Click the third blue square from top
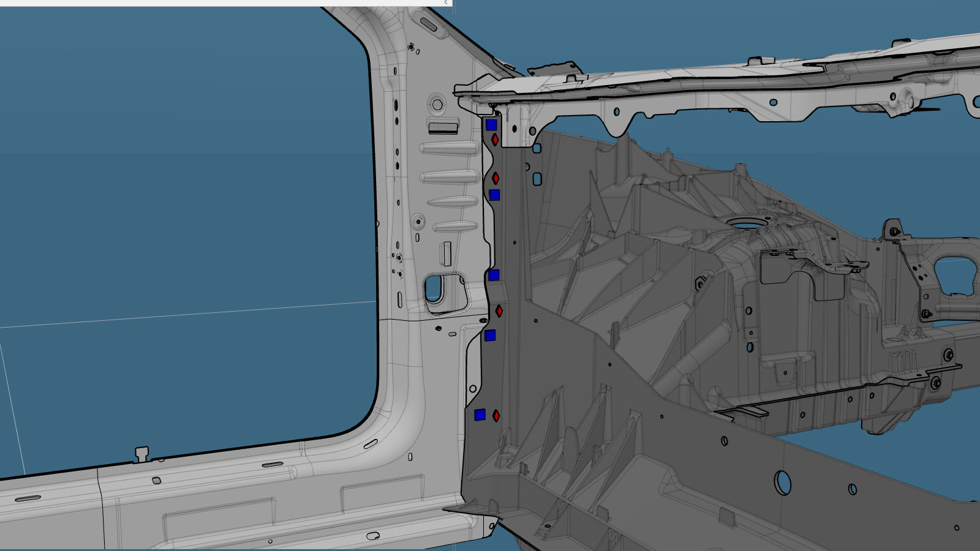 494,275
